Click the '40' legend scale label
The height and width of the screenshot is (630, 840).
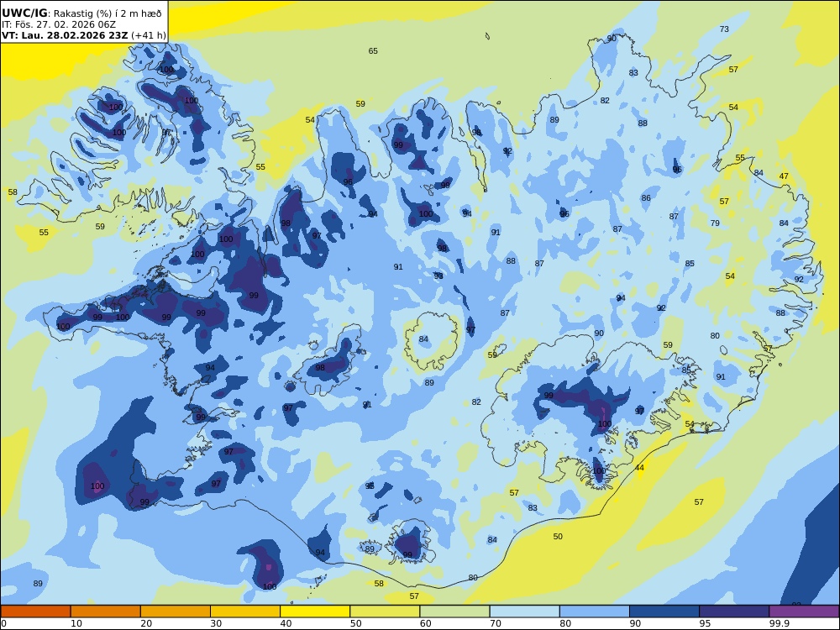[x=286, y=623]
